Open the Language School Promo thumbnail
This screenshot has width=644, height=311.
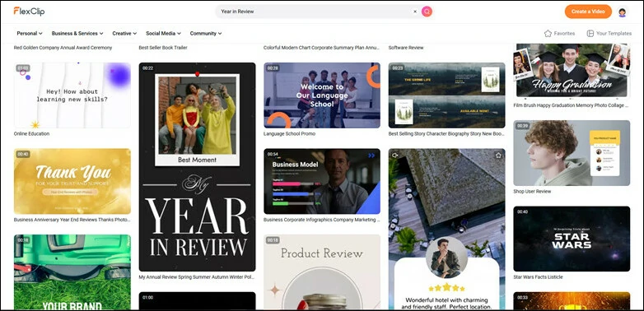[x=322, y=95]
